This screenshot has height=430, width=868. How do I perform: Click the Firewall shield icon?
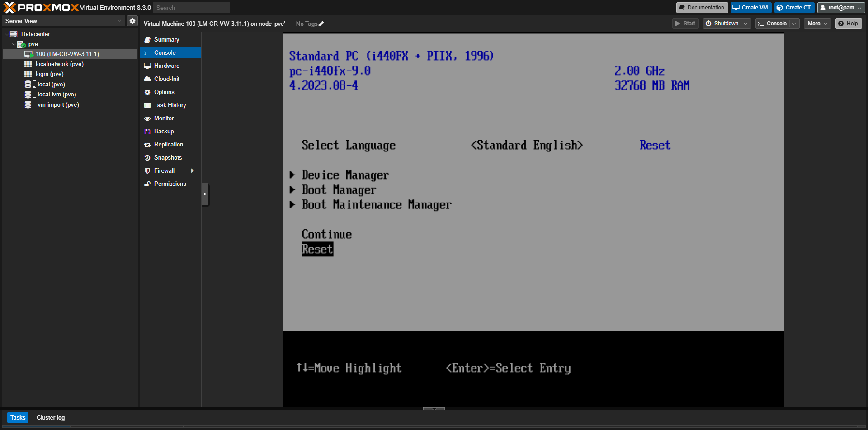147,170
